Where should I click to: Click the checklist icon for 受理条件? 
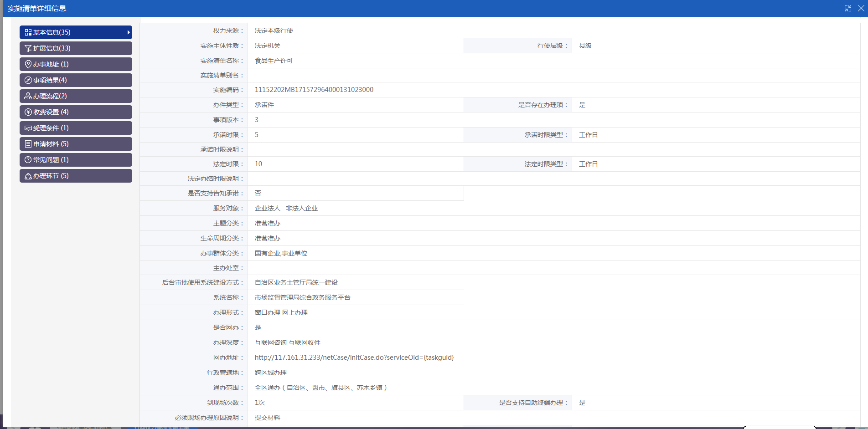coord(28,128)
